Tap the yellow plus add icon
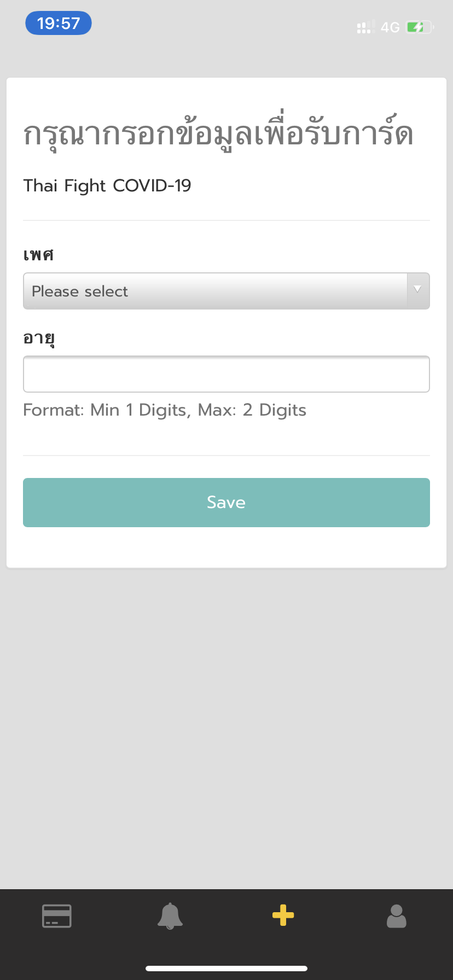The height and width of the screenshot is (980, 453). [x=283, y=915]
